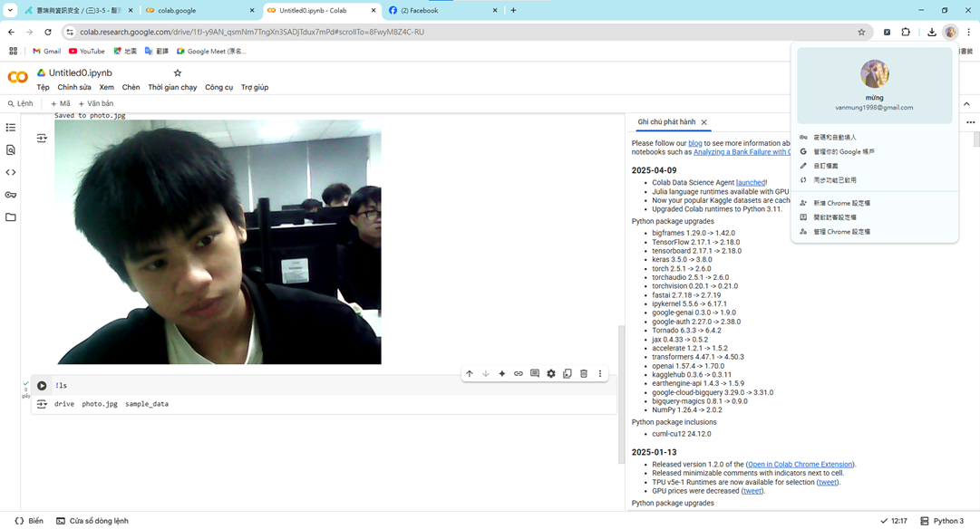The height and width of the screenshot is (529, 980).
Task: Open the code snippets icon in sidebar
Action: click(11, 172)
